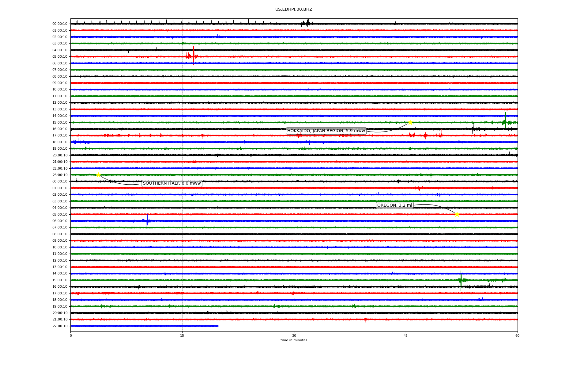Image resolution: width=588 pixels, height=368 pixels.
Task: Click end of the partial blue last trace
Action: pyautogui.click(x=218, y=326)
